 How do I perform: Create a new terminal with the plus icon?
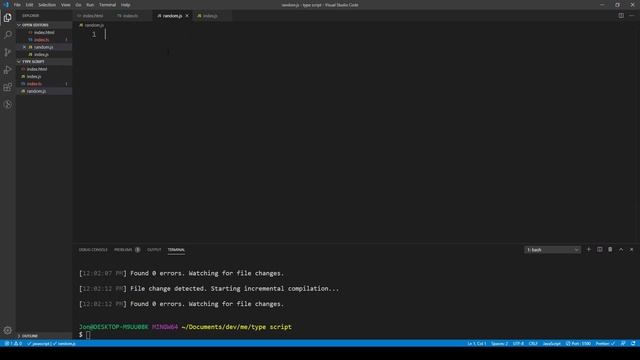tap(589, 249)
